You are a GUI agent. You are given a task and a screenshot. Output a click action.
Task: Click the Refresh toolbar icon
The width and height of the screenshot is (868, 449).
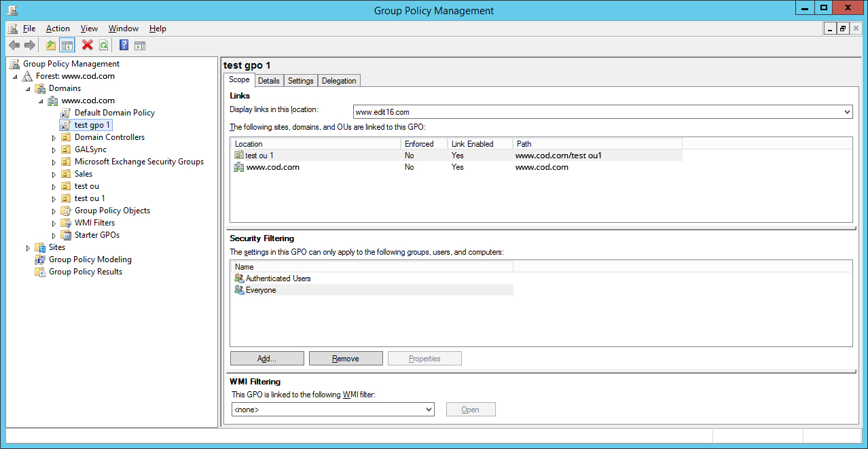point(104,46)
